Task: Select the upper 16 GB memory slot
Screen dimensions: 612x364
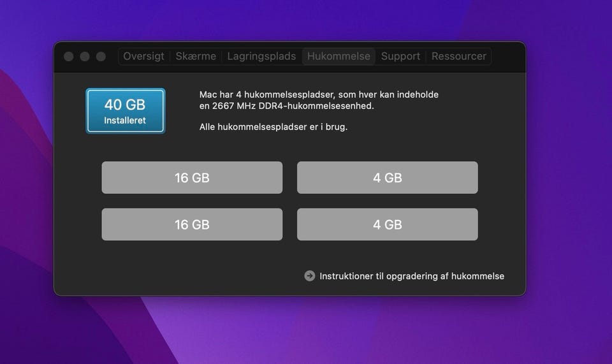Action: (x=192, y=178)
